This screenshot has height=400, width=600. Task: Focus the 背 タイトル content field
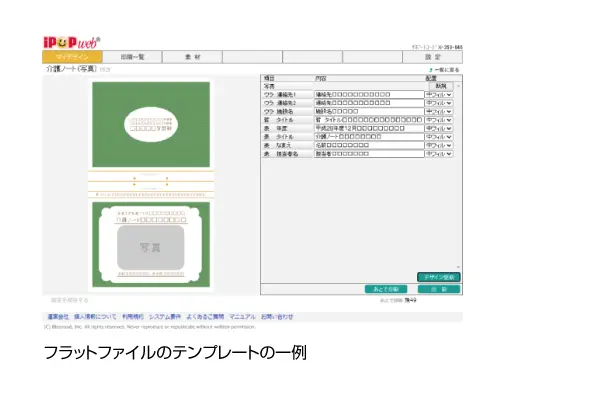pyautogui.click(x=369, y=120)
